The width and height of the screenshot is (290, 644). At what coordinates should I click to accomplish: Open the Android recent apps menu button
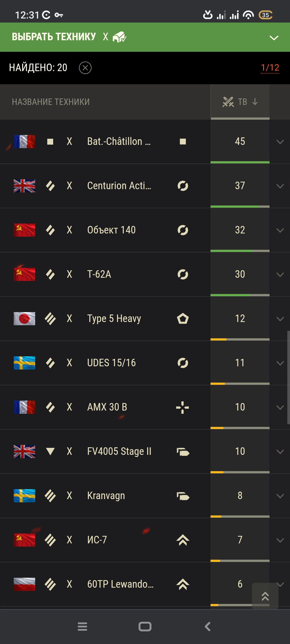(82, 627)
